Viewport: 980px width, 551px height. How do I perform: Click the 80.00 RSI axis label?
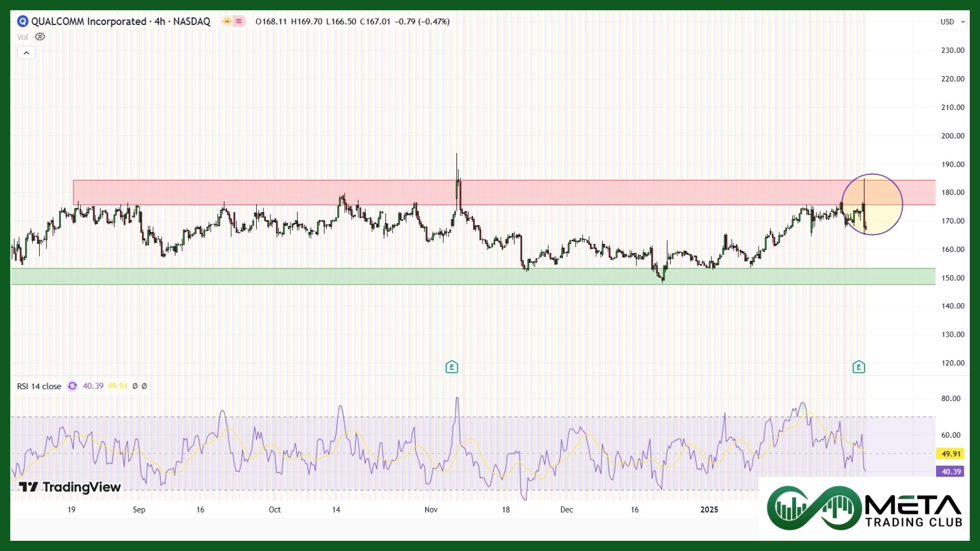click(951, 398)
